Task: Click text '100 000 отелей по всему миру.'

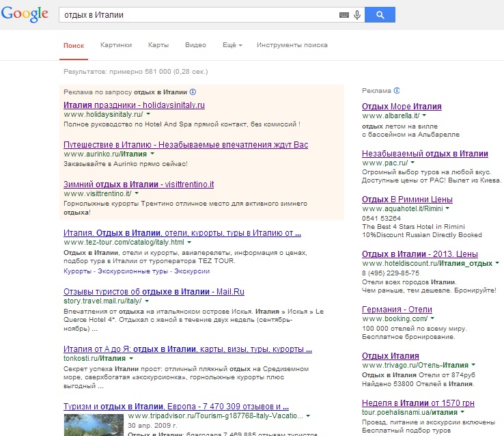Action: click(415, 329)
